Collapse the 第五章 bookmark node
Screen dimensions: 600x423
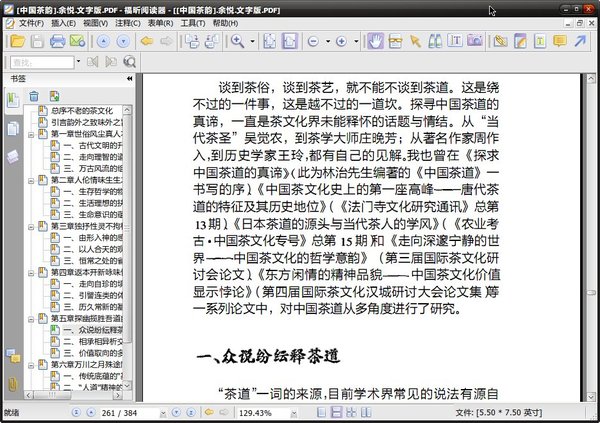click(x=31, y=319)
